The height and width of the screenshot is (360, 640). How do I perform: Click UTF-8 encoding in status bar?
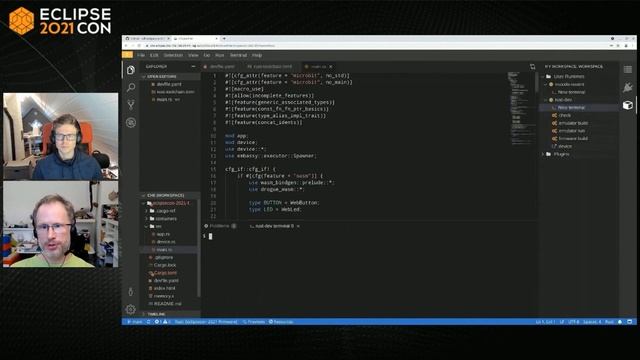(x=574, y=322)
